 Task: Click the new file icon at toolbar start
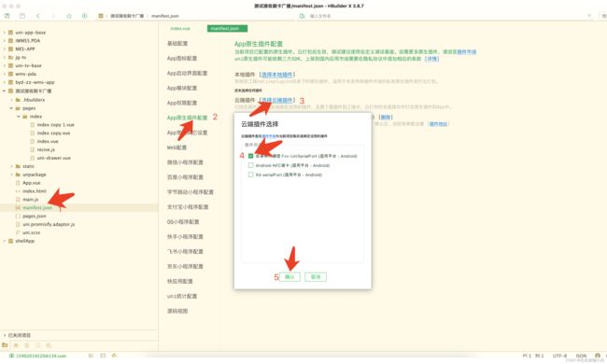[x=7, y=16]
